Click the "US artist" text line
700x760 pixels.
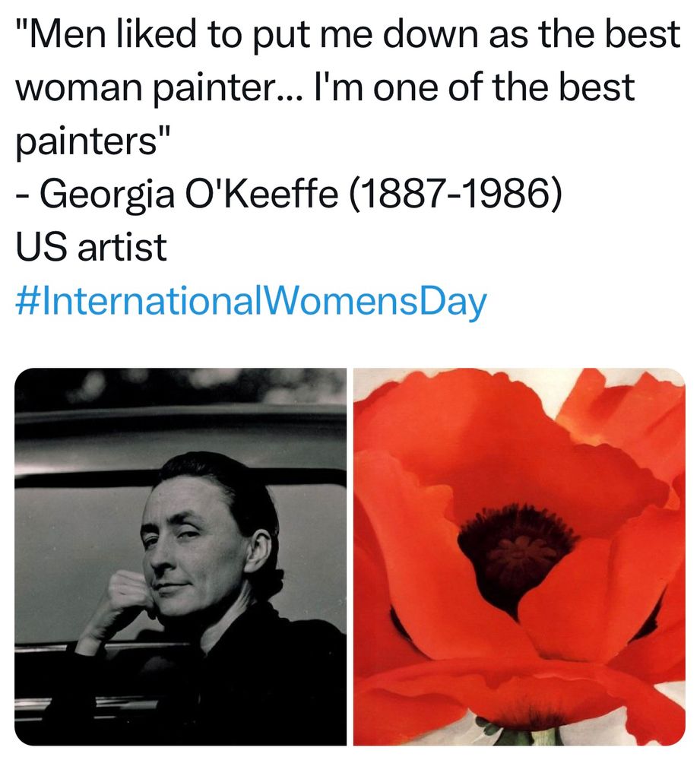tap(90, 249)
